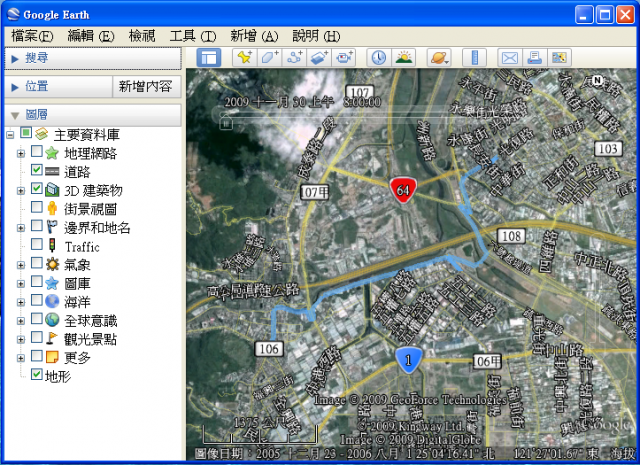Viewport: 640px width, 465px height.
Task: Click the green star icon beside 地理網路
Action: [52, 153]
